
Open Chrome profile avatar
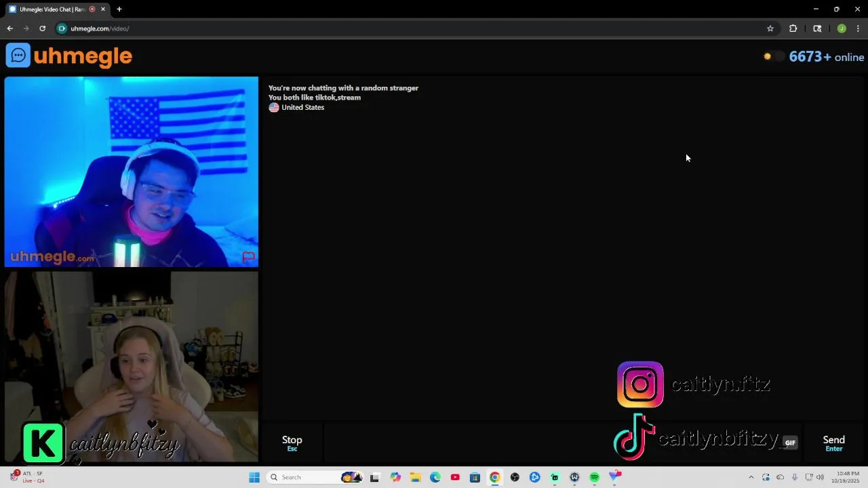842,28
